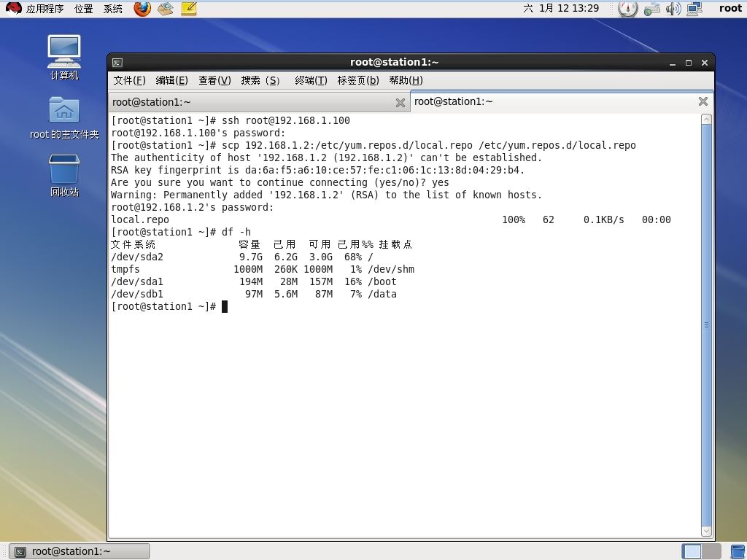Minimize the terminal window
Screen dimensions: 747x560
point(672,63)
